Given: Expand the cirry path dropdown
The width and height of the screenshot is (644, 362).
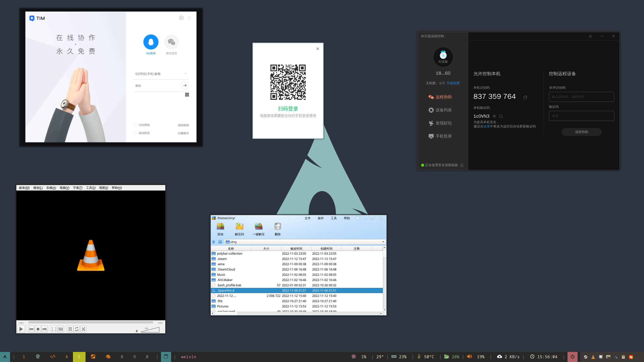Looking at the screenshot, I should (383, 242).
